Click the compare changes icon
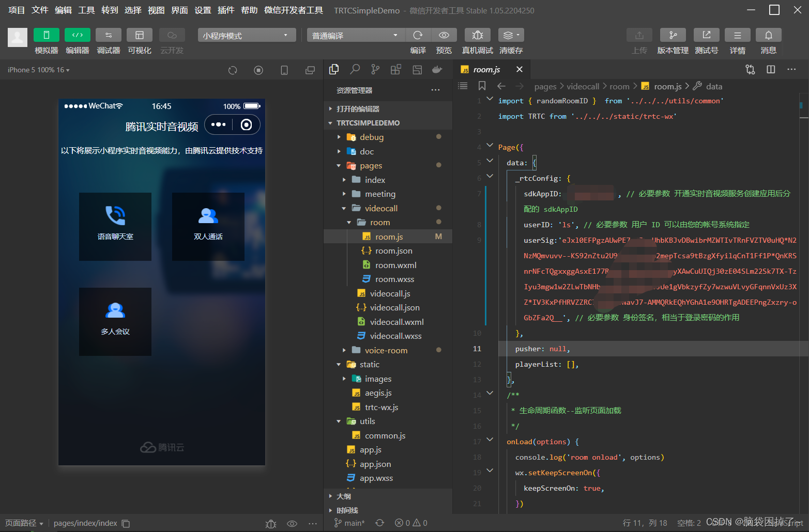 coord(750,69)
